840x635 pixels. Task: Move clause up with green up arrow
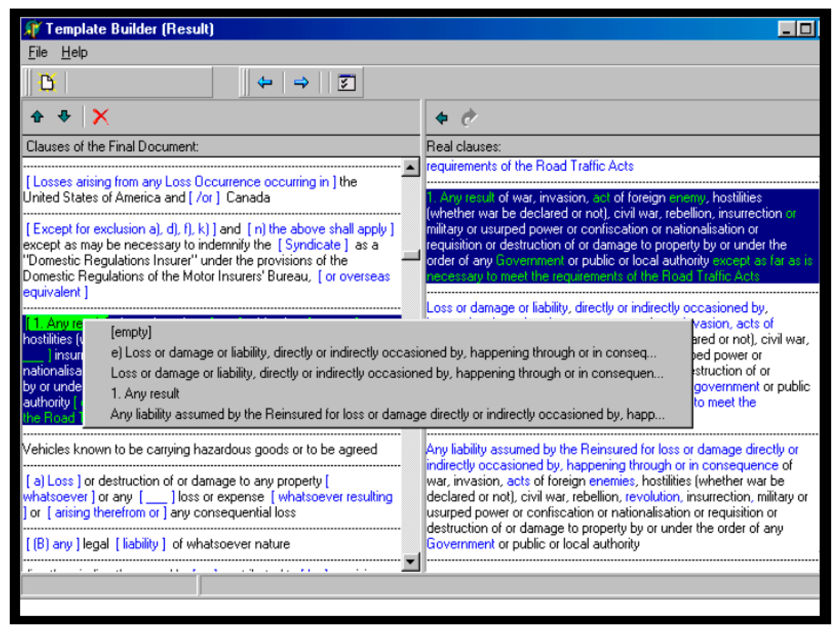[37, 116]
